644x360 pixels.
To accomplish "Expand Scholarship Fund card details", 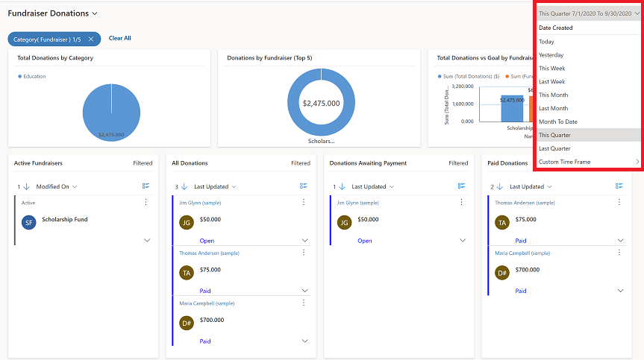I will click(x=146, y=240).
